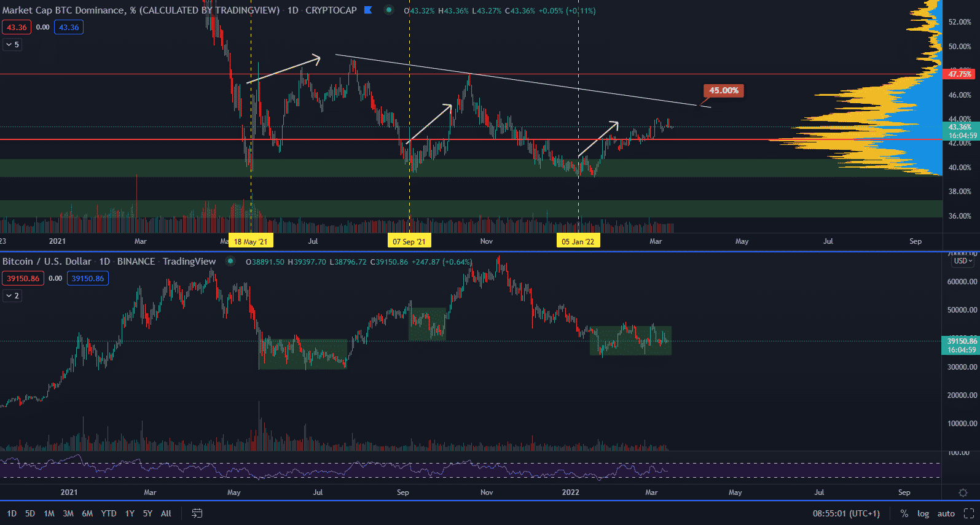This screenshot has height=525, width=980.
Task: Open the USD currency dropdown
Action: 962,261
